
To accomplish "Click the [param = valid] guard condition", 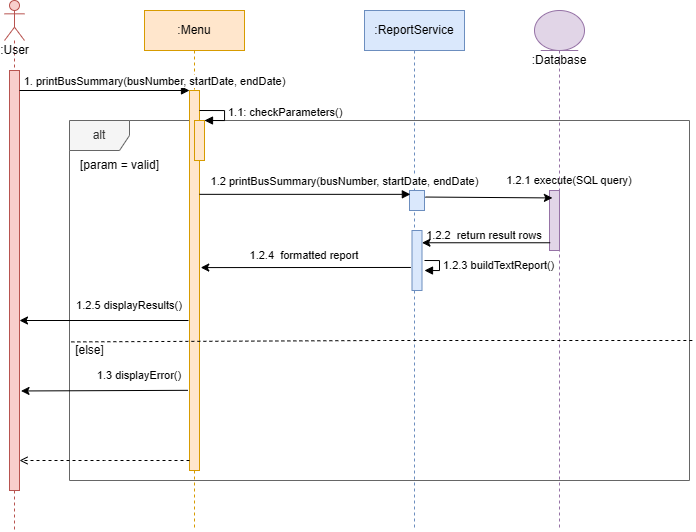I will [x=119, y=164].
